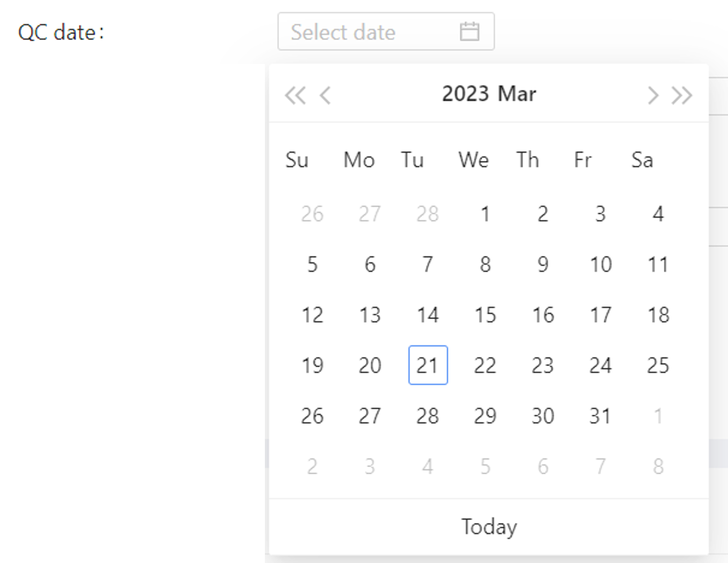
Task: Select March 21 highlighted date
Action: (x=427, y=365)
